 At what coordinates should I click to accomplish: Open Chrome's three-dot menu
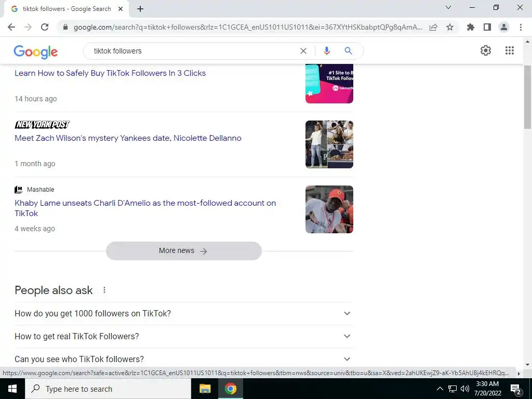point(521,27)
